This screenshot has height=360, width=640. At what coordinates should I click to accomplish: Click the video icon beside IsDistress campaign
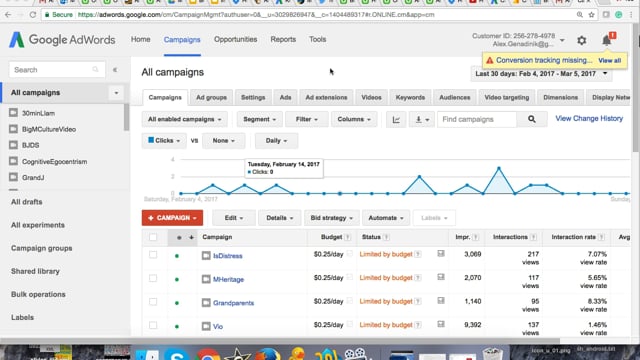click(206, 256)
